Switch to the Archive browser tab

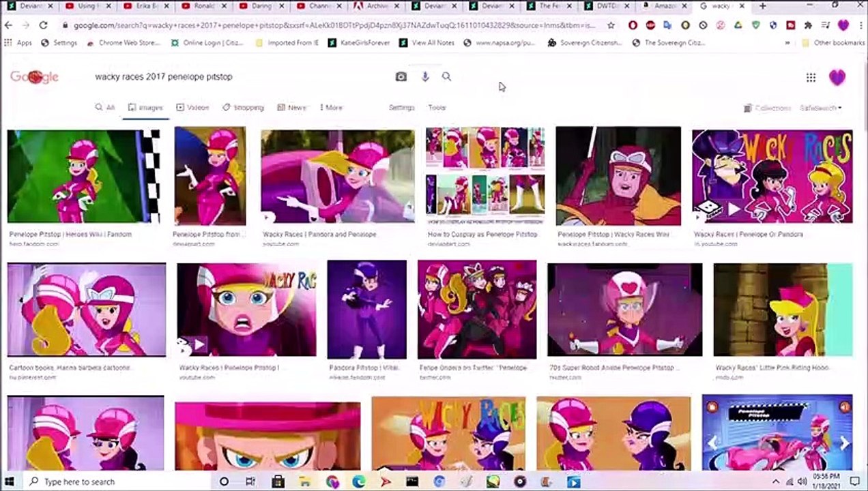377,6
